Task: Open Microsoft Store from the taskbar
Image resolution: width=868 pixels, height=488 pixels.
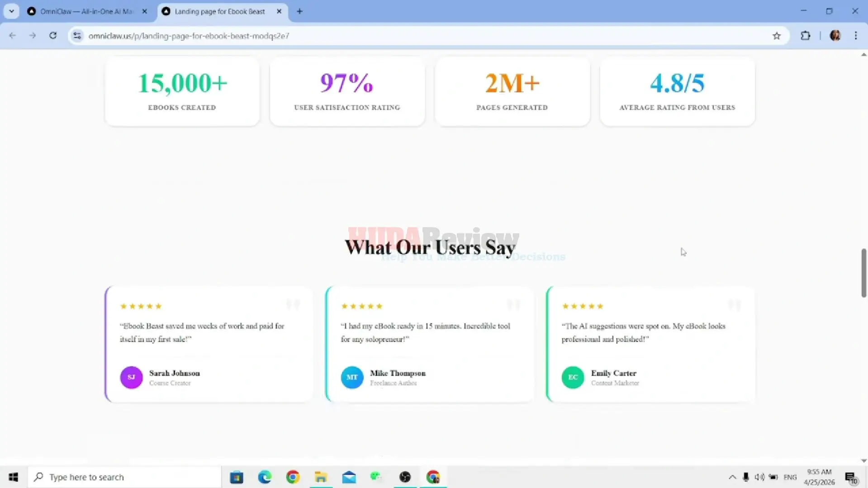Action: [x=237, y=477]
